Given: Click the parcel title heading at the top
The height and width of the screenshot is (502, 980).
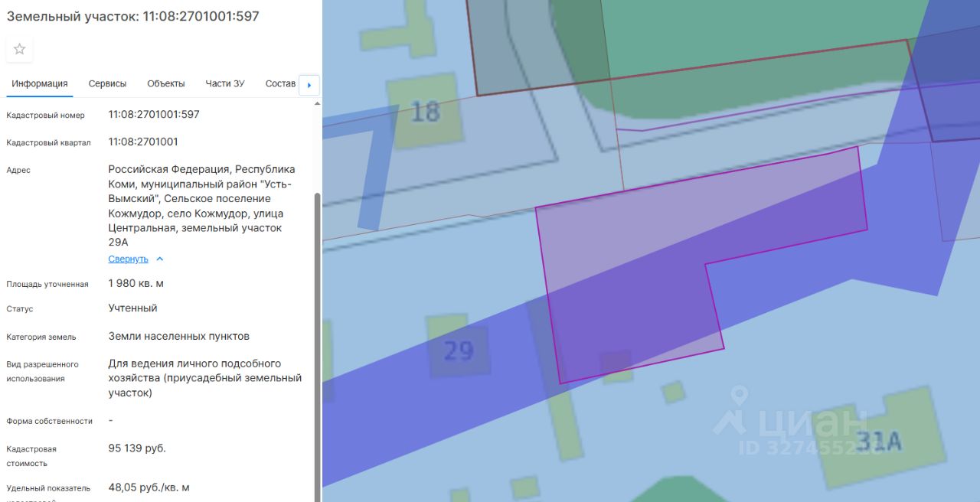Looking at the screenshot, I should [x=132, y=16].
